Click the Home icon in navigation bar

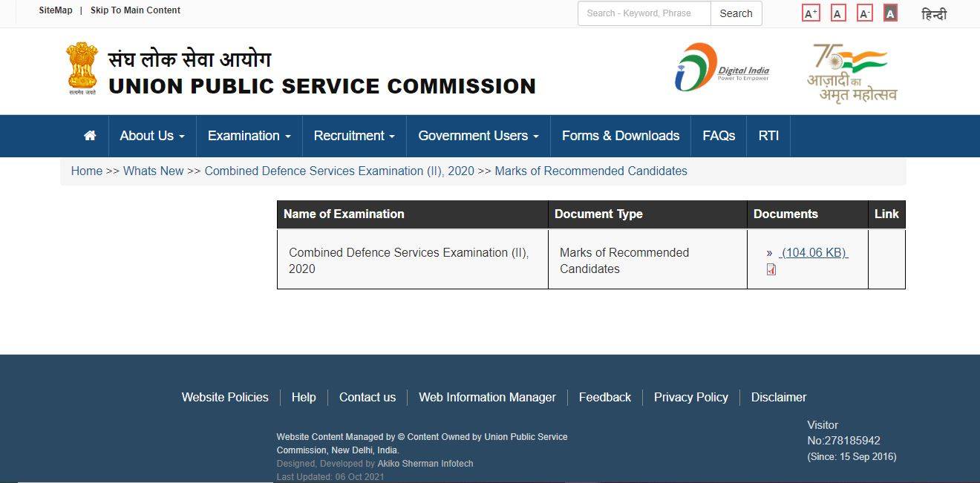click(89, 136)
